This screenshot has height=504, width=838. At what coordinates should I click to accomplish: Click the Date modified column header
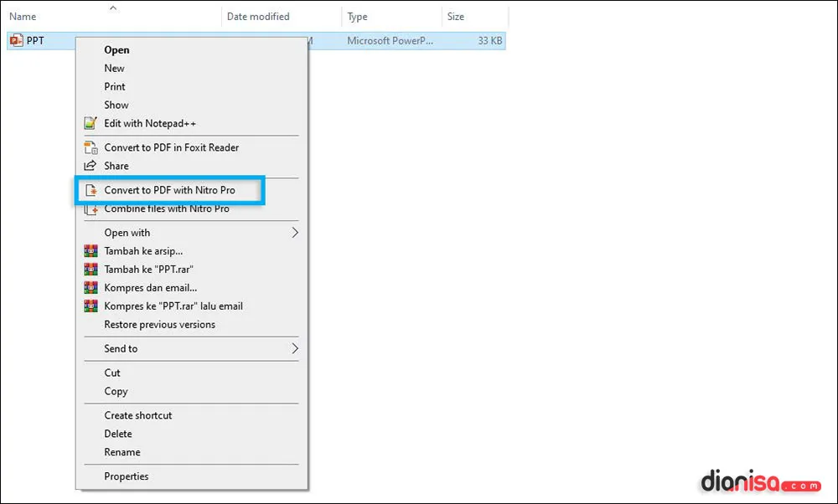(x=261, y=16)
